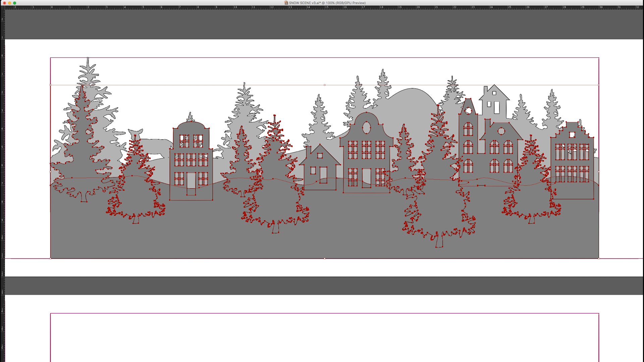644x362 pixels.
Task: Click the top-left bounding box handle
Action: 51,85
